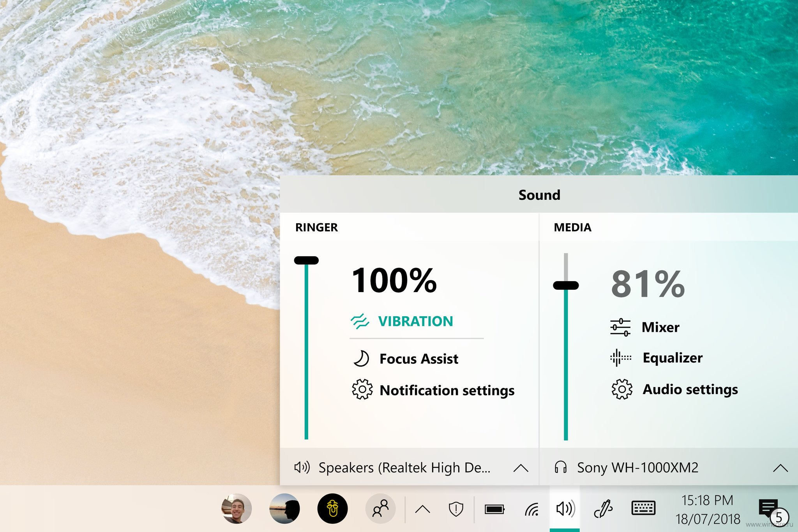Click the 100% ringer volume value

[394, 280]
